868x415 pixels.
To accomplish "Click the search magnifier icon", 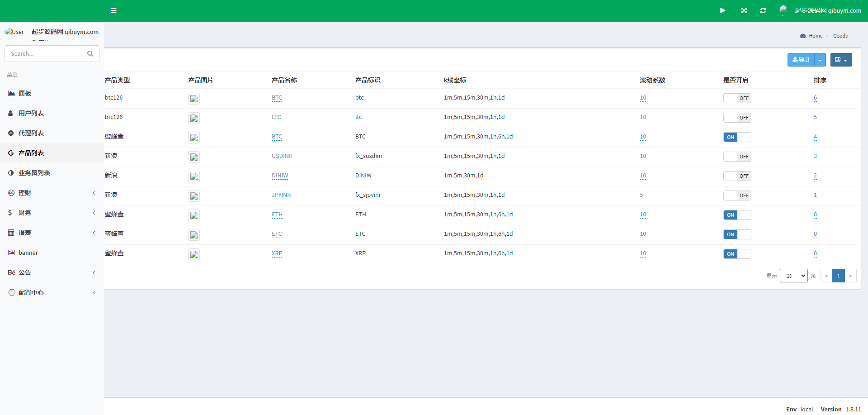I will 90,54.
